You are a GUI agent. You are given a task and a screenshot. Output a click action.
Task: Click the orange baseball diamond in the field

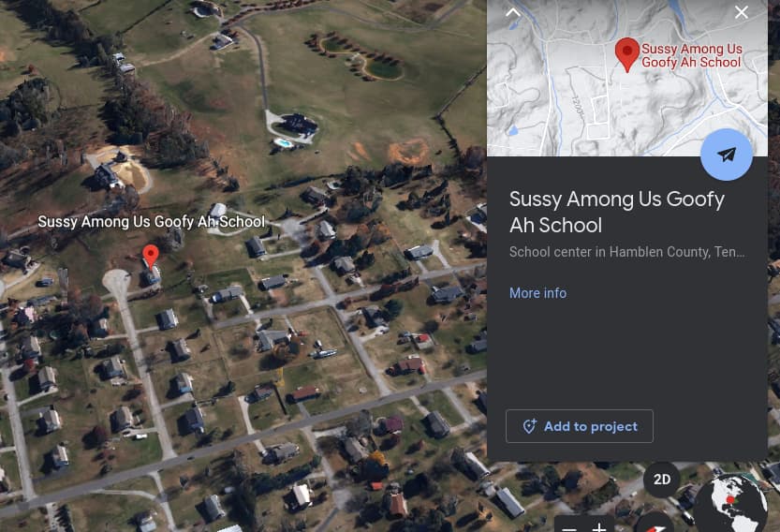pyautogui.click(x=408, y=152)
